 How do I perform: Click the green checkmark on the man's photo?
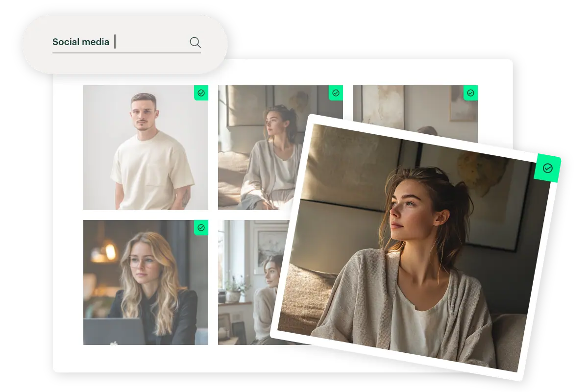[201, 93]
